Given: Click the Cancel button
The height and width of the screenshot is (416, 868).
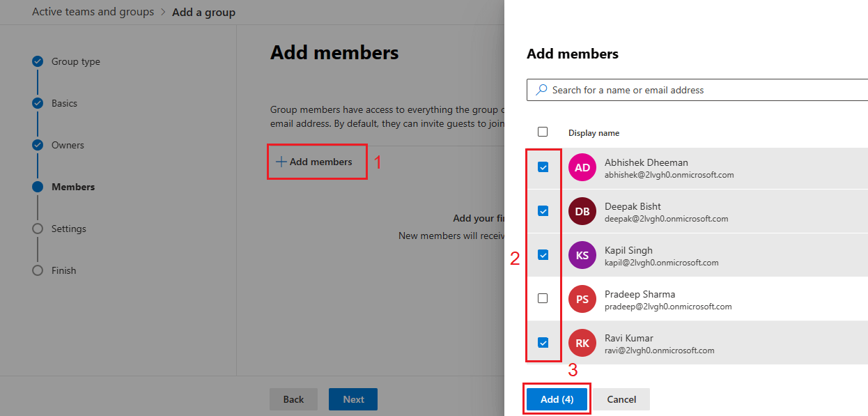Looking at the screenshot, I should click(x=621, y=399).
